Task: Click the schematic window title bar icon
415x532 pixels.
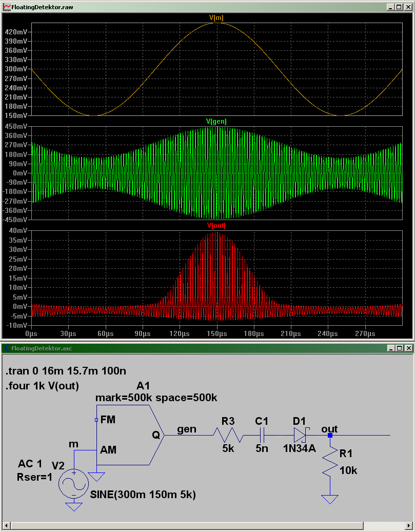Action: click(7, 348)
